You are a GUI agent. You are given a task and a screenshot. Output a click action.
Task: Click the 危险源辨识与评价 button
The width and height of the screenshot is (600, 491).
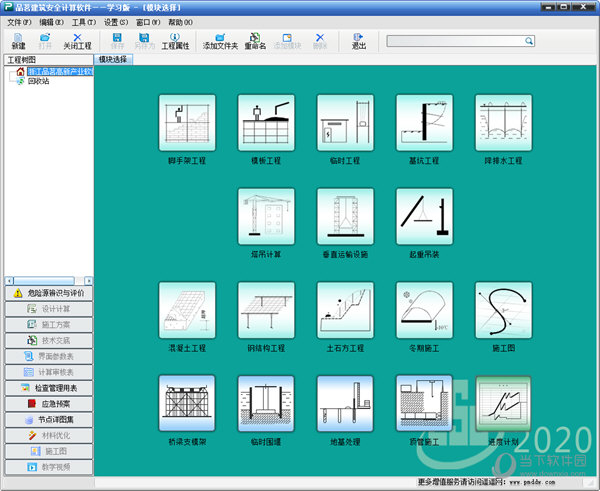coord(49,293)
